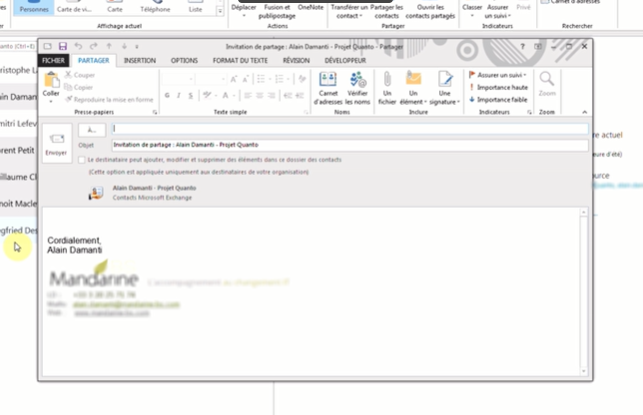
Task: Click the Zoom magnifier button
Action: (547, 85)
